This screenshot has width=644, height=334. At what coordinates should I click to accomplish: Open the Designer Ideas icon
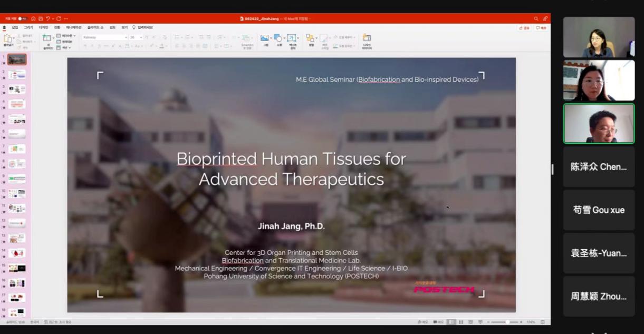point(367,38)
